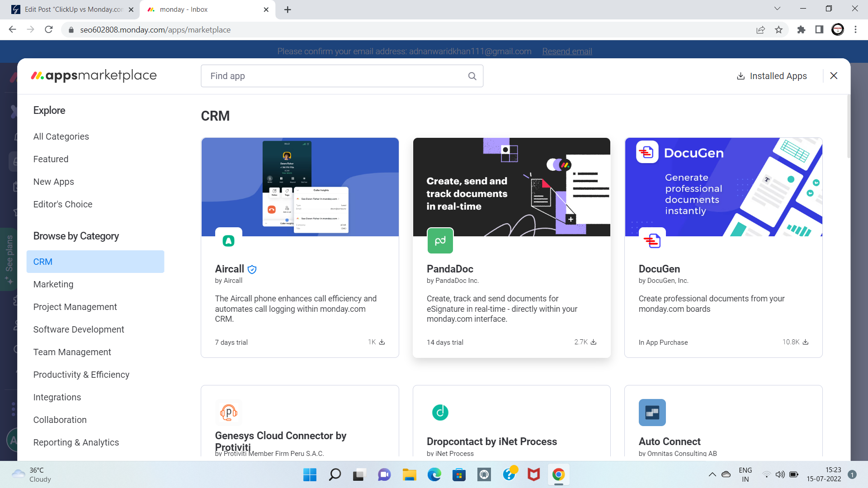Select the Project Management category
This screenshot has width=868, height=488.
[75, 307]
